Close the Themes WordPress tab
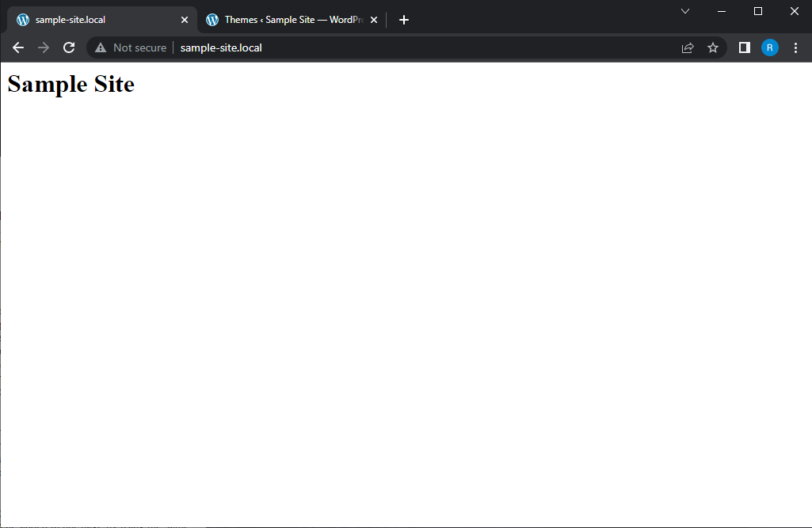 point(374,20)
